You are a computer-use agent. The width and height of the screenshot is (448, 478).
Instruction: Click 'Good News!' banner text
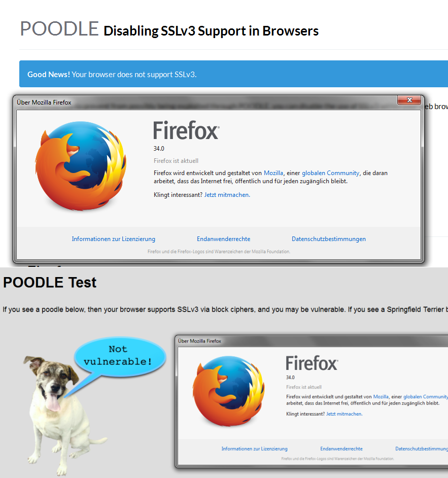(49, 75)
